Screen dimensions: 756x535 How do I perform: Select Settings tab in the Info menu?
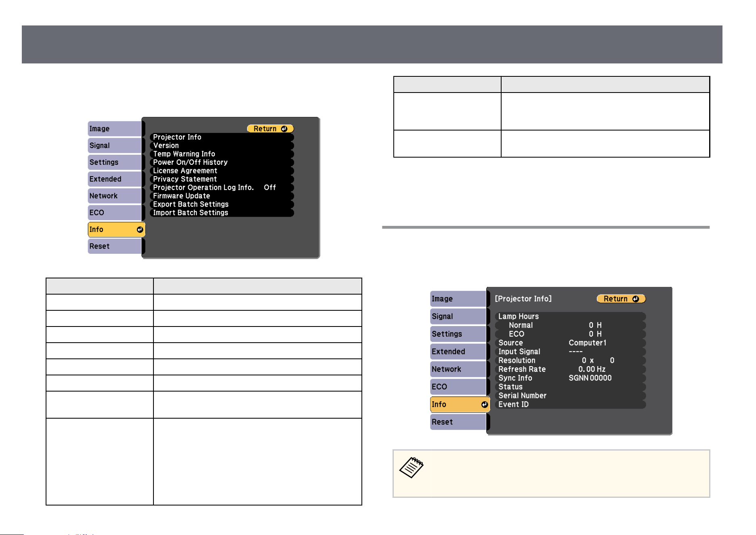115,162
